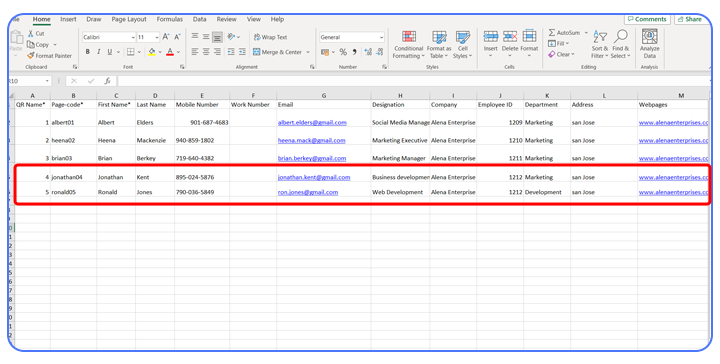Apply Percent Style format
Image resolution: width=720 pixels, height=364 pixels.
[343, 52]
